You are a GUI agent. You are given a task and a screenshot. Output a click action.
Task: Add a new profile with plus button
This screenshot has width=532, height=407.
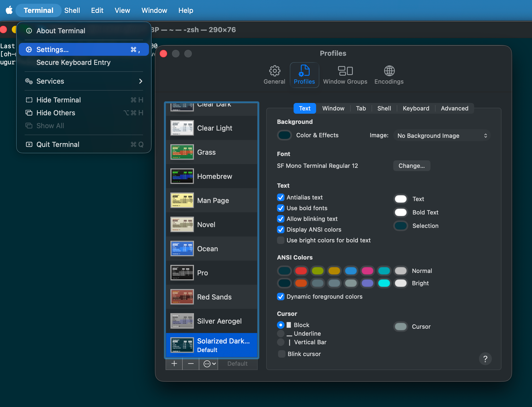[x=174, y=364]
